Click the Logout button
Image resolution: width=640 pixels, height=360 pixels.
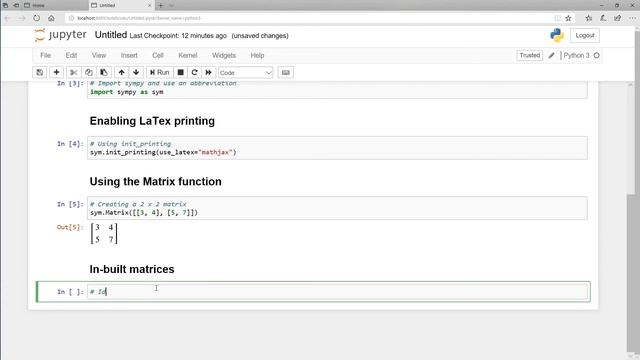coord(584,36)
